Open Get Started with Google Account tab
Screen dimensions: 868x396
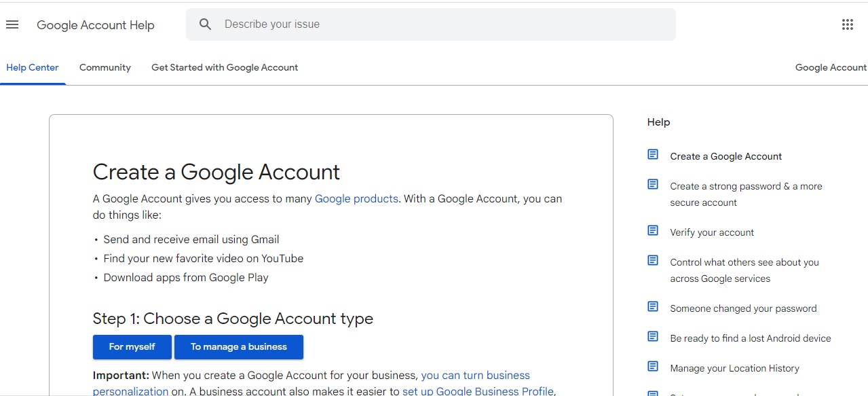coord(225,68)
